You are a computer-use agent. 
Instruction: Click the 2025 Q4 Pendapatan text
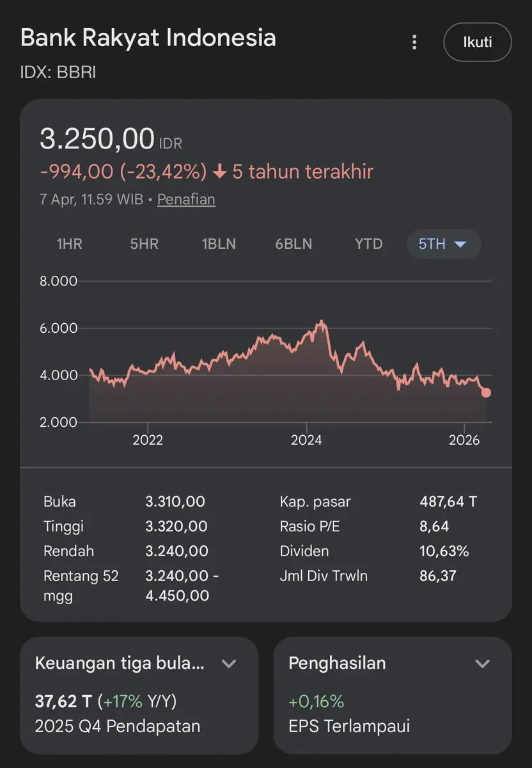coord(118,726)
